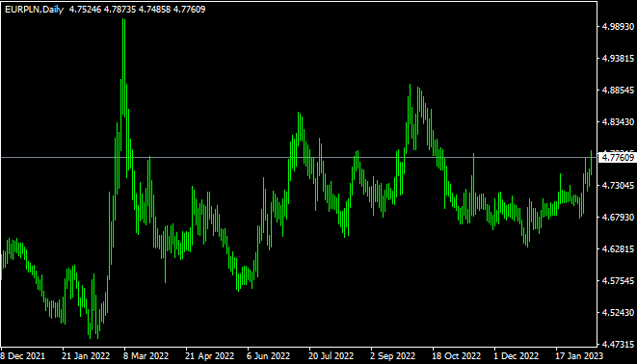The height and width of the screenshot is (364, 637).
Task: Click the 21 Jan 2022 date label
Action: pyautogui.click(x=86, y=356)
